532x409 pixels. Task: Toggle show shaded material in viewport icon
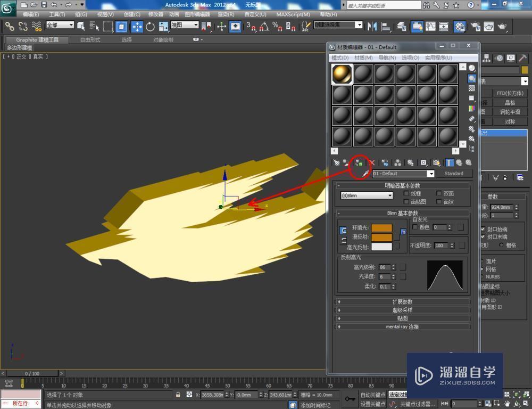pyautogui.click(x=436, y=163)
